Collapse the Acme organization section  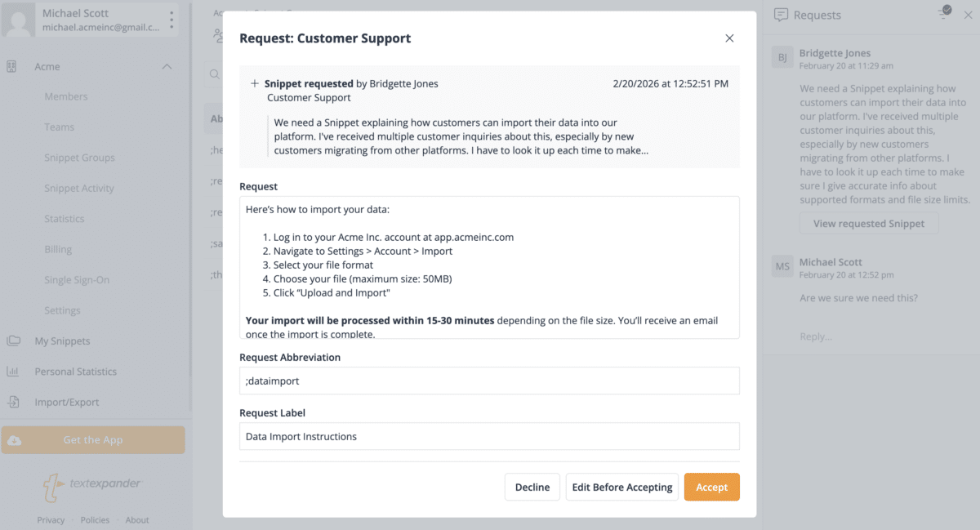pos(167,66)
